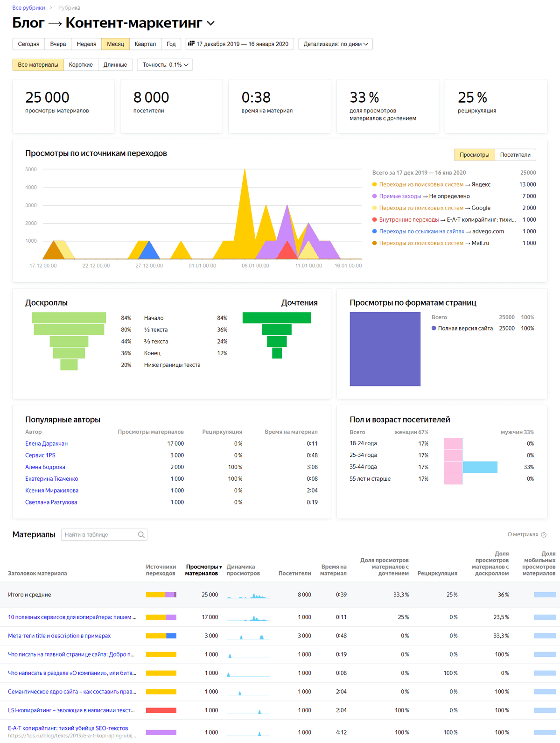The width and height of the screenshot is (560, 743).
Task: Expand the Контент-маркетинг rubric dropdown chevron
Action: tap(210, 23)
